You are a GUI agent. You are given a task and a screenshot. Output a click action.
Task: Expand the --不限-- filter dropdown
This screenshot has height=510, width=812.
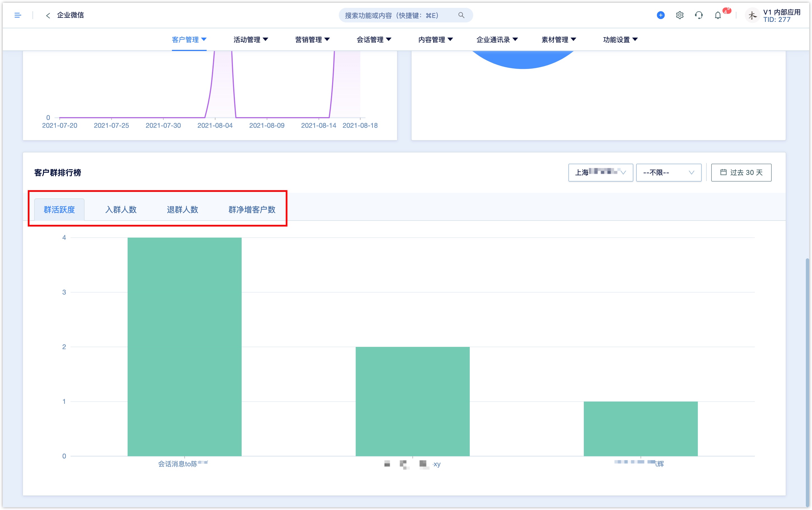668,173
